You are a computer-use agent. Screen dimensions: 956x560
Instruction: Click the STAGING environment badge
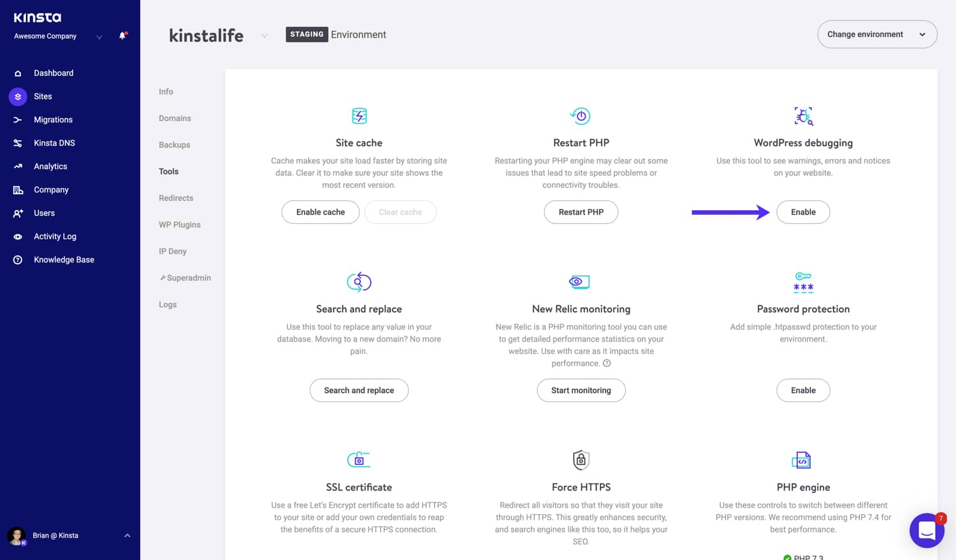pyautogui.click(x=307, y=34)
